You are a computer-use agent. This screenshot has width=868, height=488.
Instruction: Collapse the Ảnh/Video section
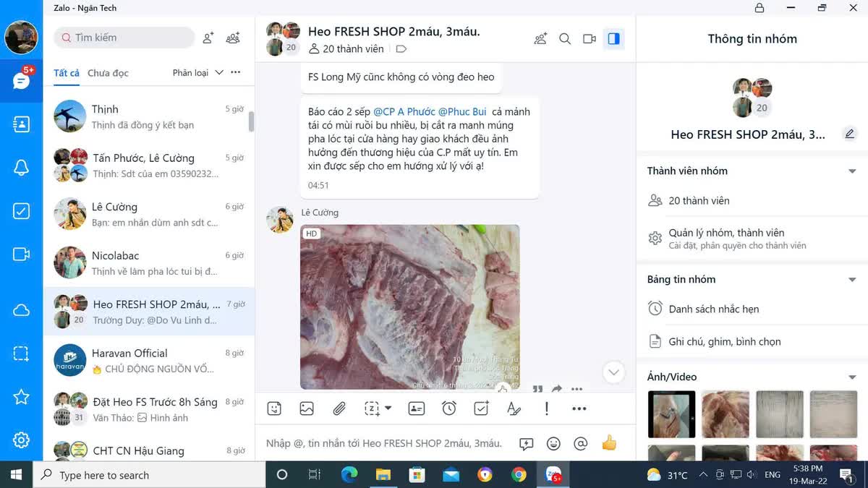(x=852, y=377)
